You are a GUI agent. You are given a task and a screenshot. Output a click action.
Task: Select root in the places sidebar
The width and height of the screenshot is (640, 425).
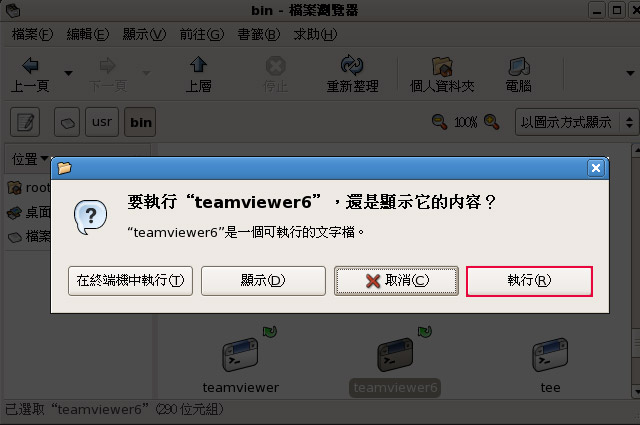[x=29, y=188]
